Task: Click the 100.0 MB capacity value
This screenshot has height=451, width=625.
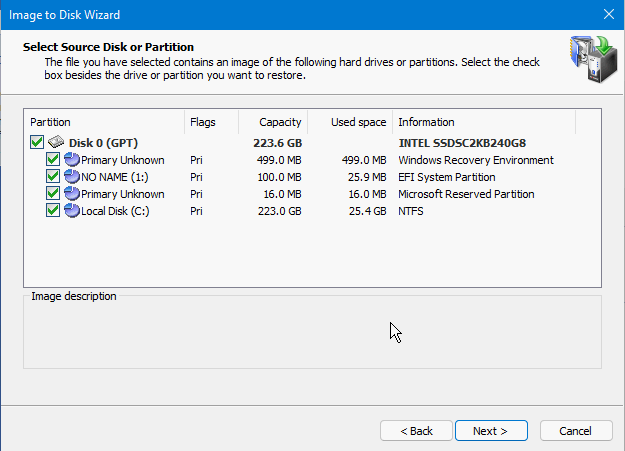Action: [x=279, y=177]
